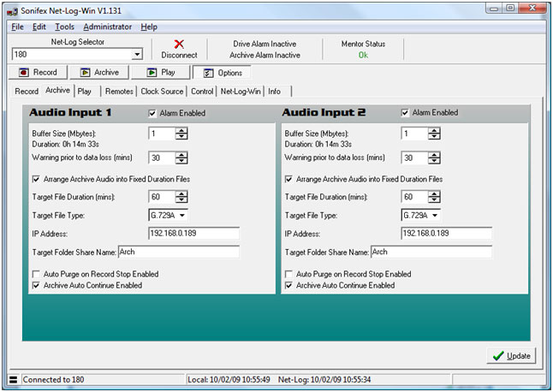Open the Play mode button
Viewport: 553px width, 392px height.
click(x=161, y=72)
